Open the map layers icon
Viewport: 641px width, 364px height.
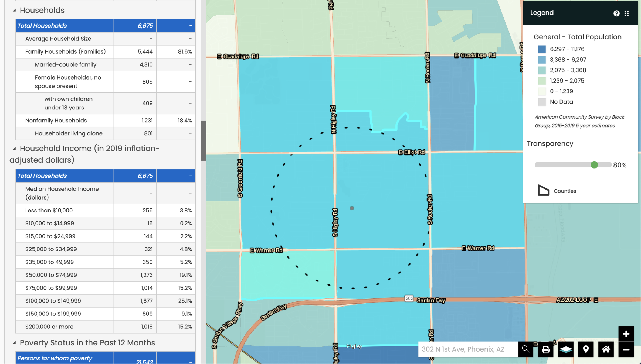coord(566,349)
